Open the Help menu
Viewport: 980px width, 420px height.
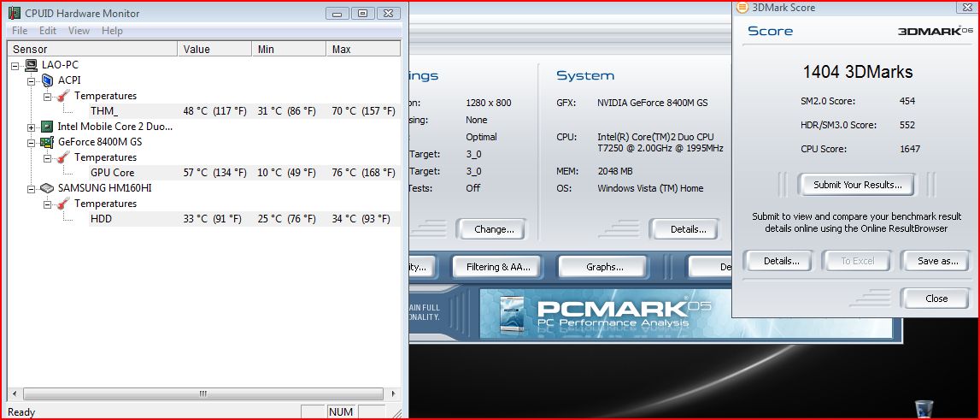[112, 31]
